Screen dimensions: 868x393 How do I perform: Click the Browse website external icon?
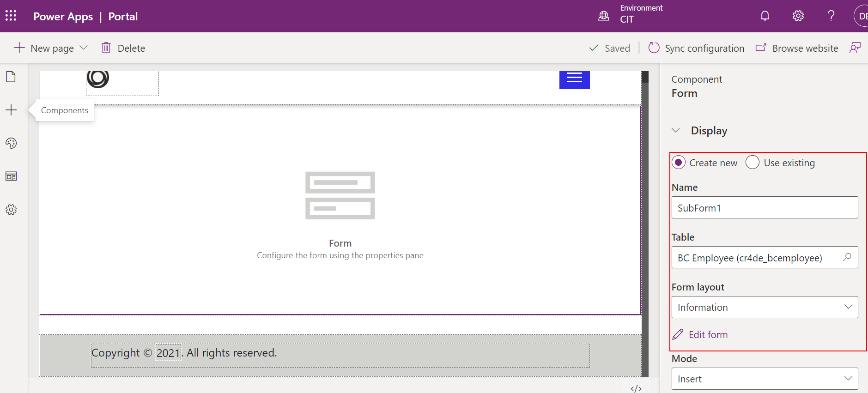(761, 48)
